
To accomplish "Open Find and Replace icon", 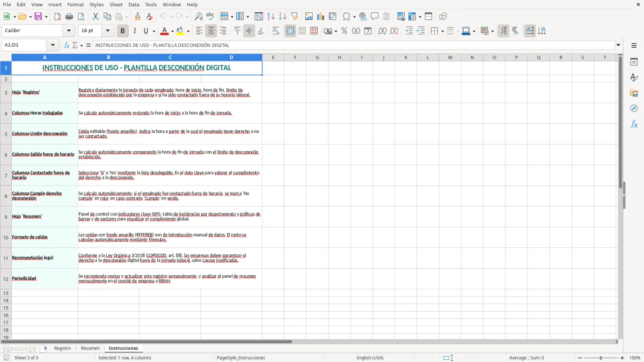I will tap(199, 17).
